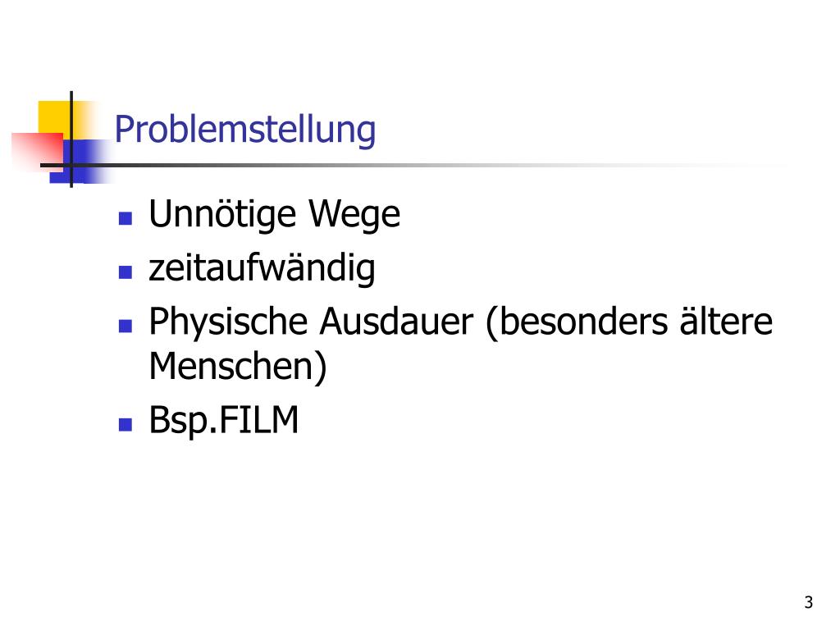840x630 pixels.
Task: Click the zeitaufwändig bullet text
Action: click(x=262, y=268)
